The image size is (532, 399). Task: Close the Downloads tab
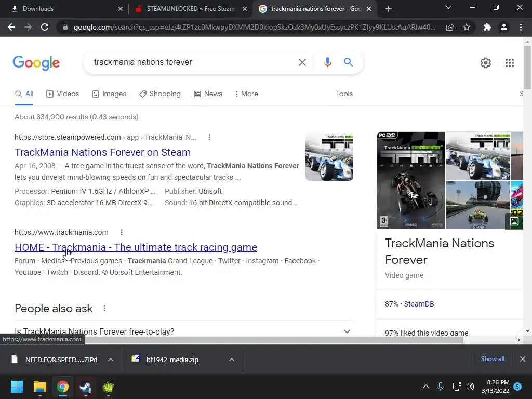(121, 9)
